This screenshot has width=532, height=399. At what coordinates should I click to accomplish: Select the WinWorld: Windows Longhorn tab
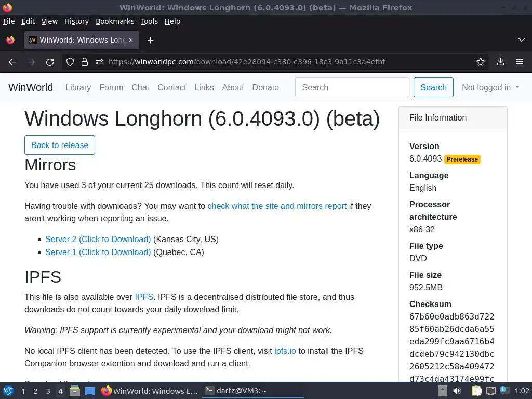pos(82,40)
